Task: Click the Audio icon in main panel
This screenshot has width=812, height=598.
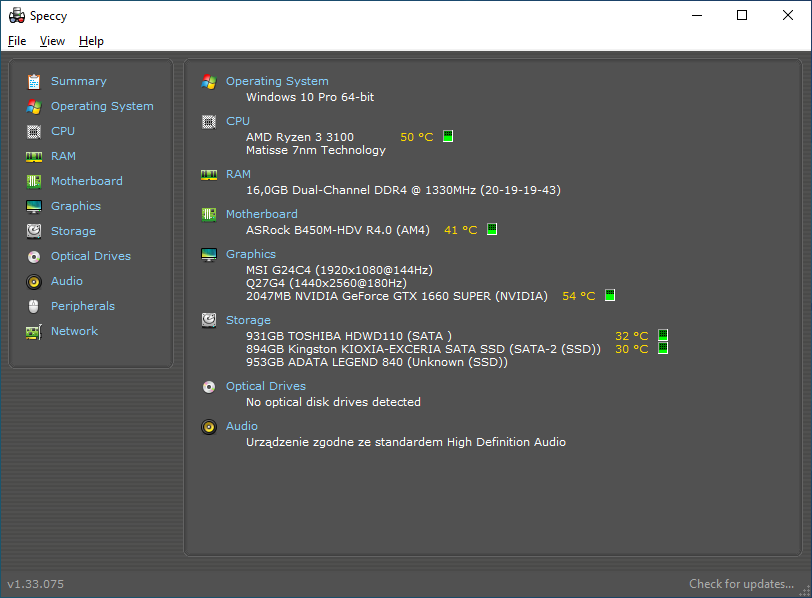Action: [209, 427]
